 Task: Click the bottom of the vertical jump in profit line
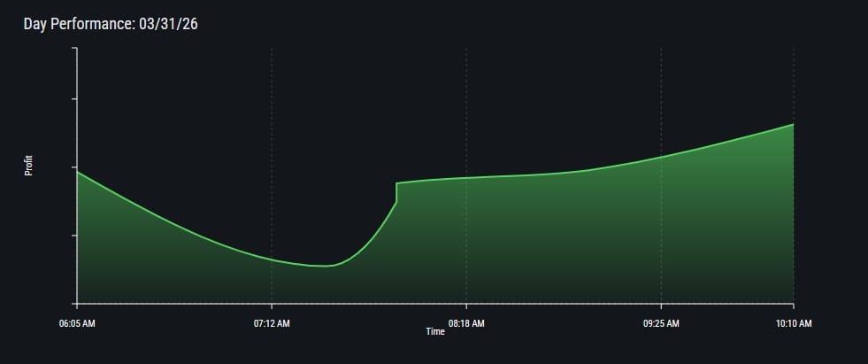[x=396, y=202]
